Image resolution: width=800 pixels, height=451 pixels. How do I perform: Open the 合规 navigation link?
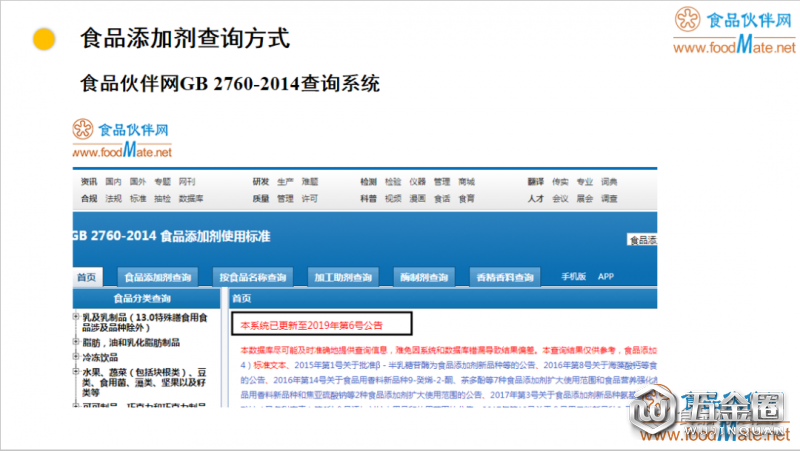[89, 198]
